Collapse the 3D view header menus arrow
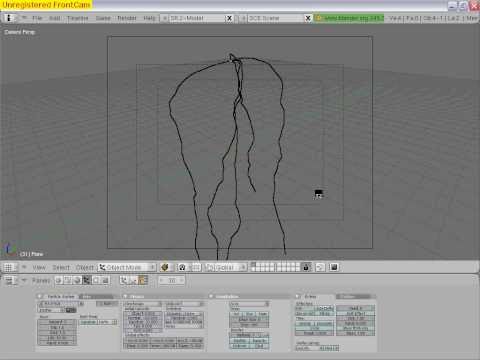Viewport: 480px width, 360px height. (x=24, y=267)
